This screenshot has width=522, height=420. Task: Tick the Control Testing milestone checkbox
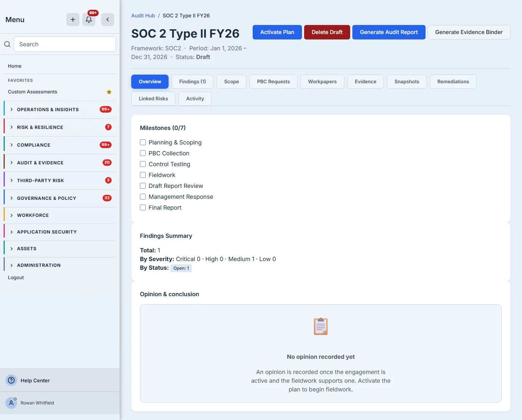[143, 164]
